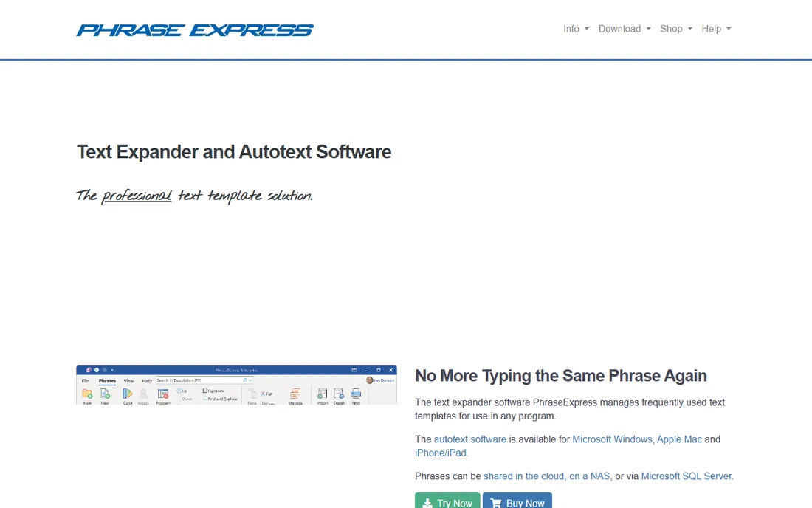Follow the autotext software link
The image size is (812, 508).
(469, 439)
